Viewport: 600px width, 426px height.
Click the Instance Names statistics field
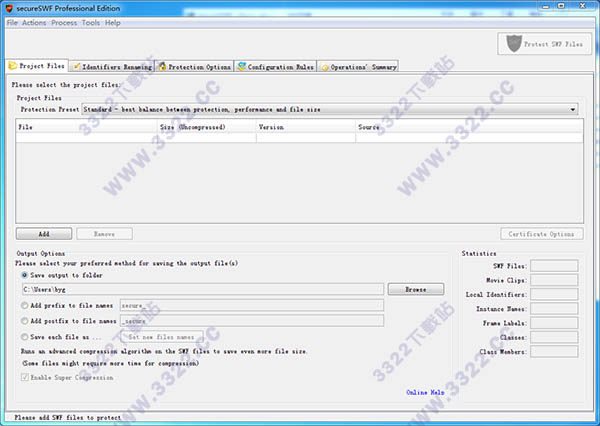click(x=554, y=308)
